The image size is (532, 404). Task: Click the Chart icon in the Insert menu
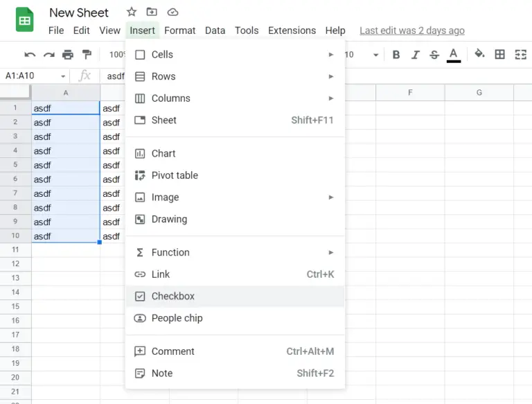point(140,154)
